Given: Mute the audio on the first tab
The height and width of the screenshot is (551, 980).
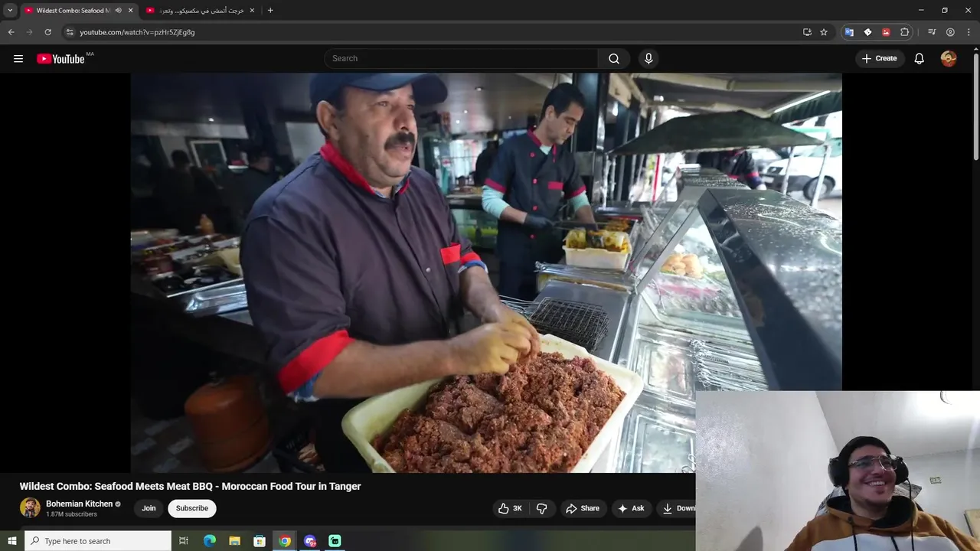Looking at the screenshot, I should 118,11.
